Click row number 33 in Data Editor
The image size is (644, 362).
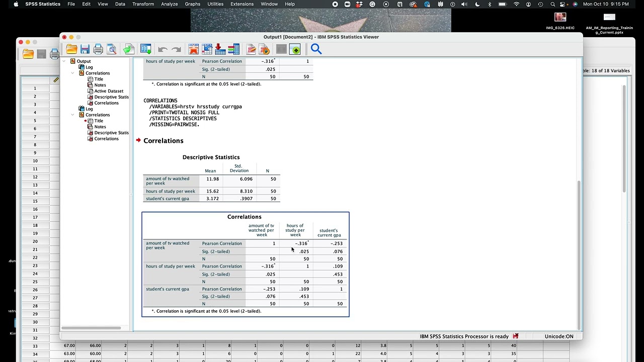point(35,346)
